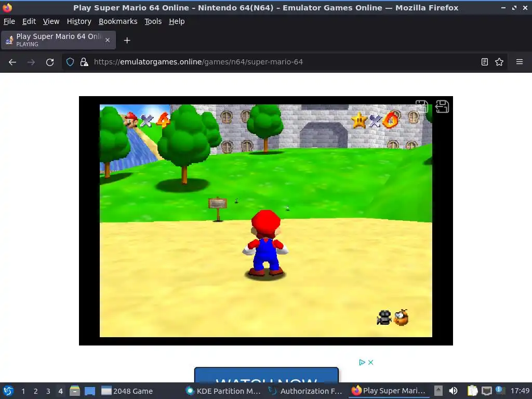Open the LXQt application menu launcher
The image size is (532, 399).
(x=8, y=391)
